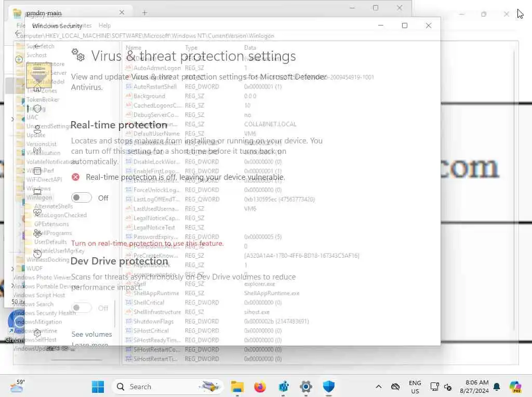The width and height of the screenshot is (532, 397).
Task: Open the ENG US language switcher
Action: [x=415, y=387]
